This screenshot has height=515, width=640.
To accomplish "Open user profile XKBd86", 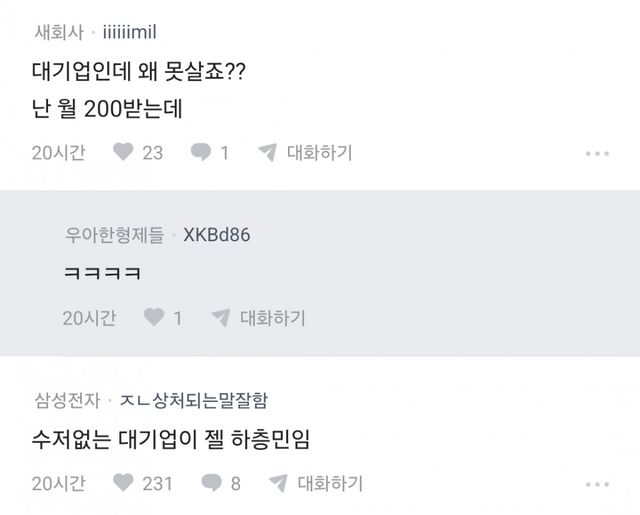I will click(217, 235).
